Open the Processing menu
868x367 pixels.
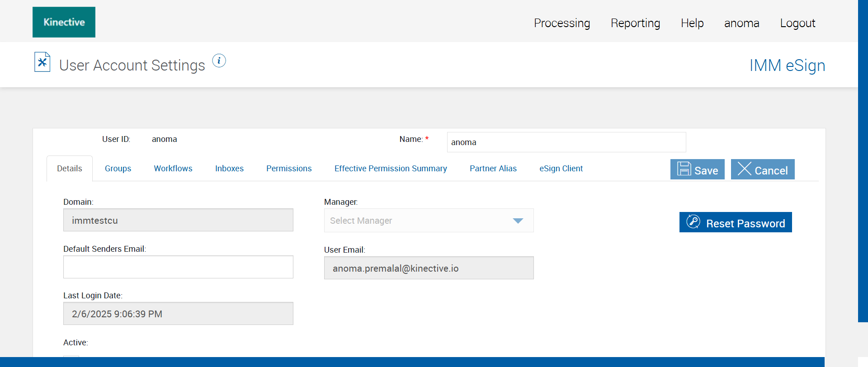click(x=561, y=23)
